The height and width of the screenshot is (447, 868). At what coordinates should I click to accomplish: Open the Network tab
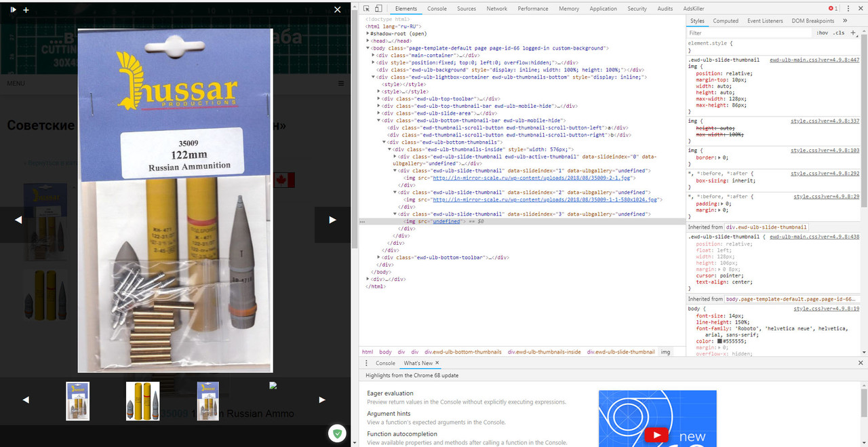(x=496, y=9)
